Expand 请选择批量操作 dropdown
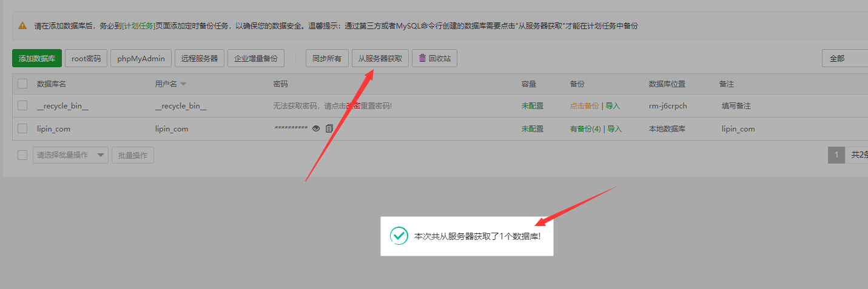 point(70,155)
